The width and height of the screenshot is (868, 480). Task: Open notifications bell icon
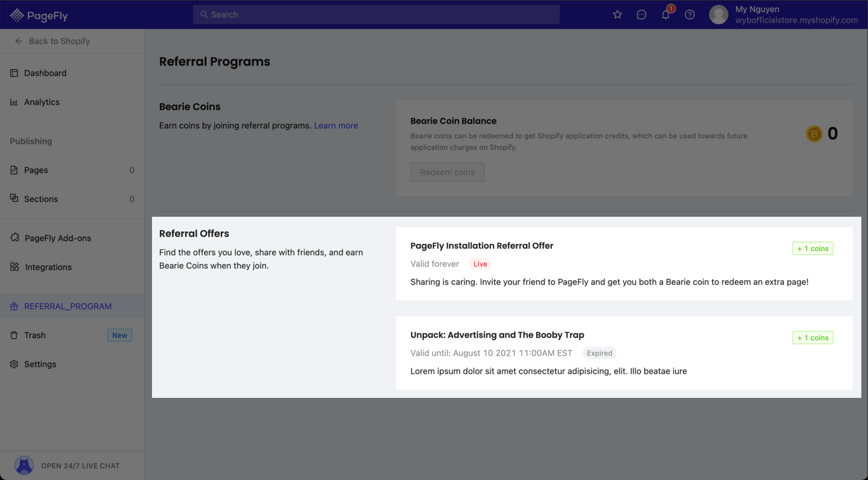(665, 14)
